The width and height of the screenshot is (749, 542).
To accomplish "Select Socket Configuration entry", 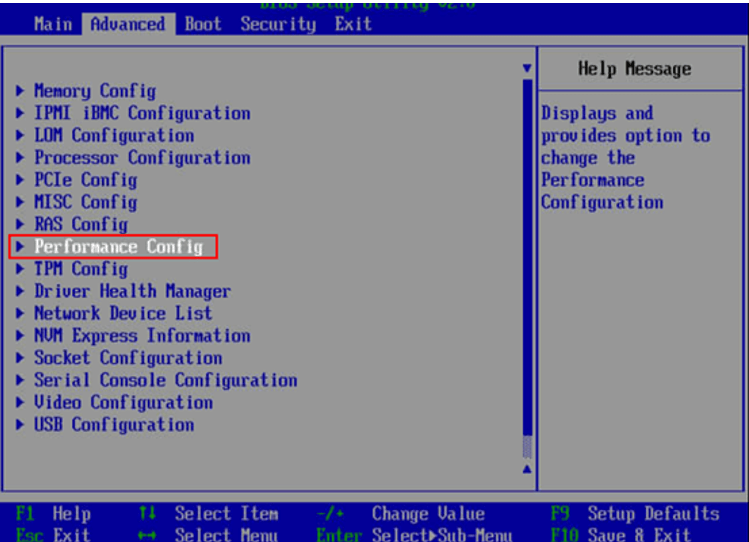I will click(x=128, y=358).
